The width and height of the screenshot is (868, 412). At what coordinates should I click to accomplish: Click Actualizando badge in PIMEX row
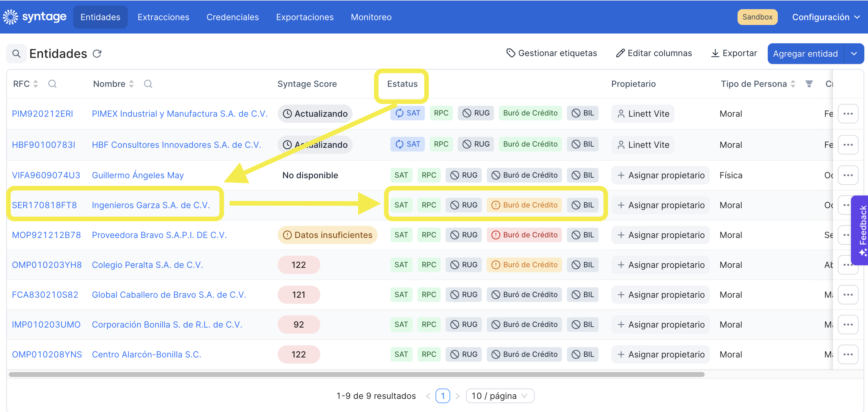[x=315, y=114]
